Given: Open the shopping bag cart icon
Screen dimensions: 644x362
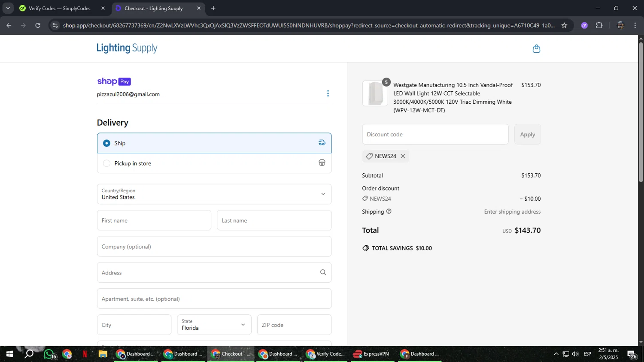Looking at the screenshot, I should pyautogui.click(x=536, y=49).
